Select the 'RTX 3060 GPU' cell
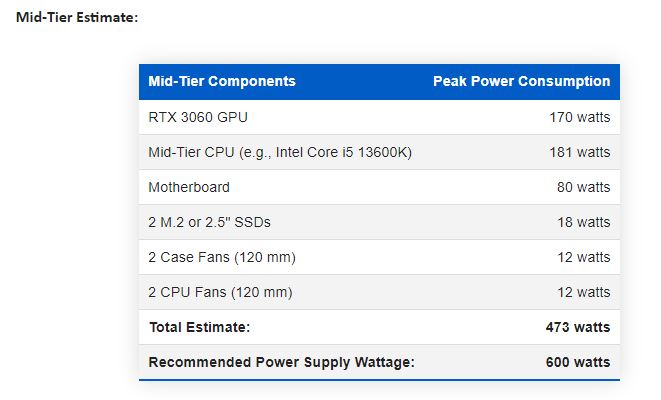661x400 pixels. coord(198,117)
